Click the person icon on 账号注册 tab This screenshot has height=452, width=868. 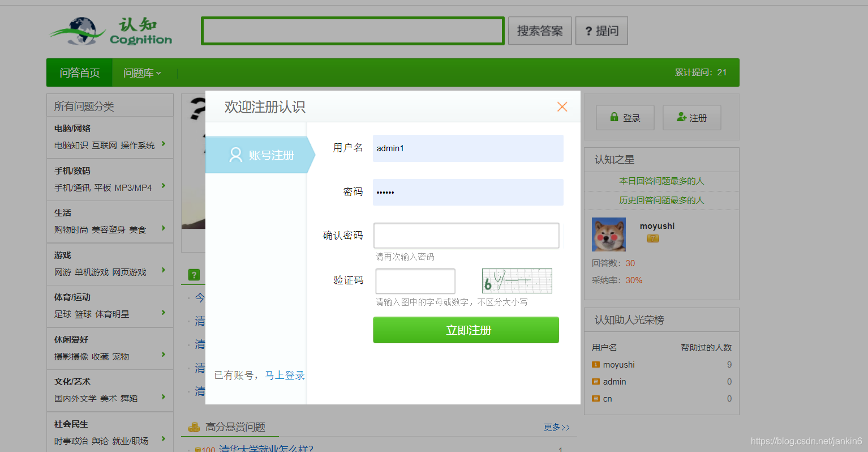236,154
